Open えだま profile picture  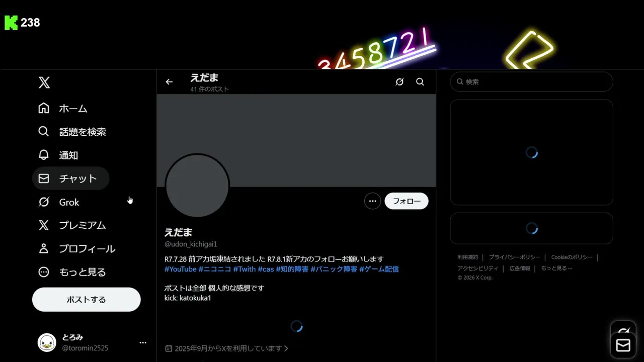click(197, 186)
